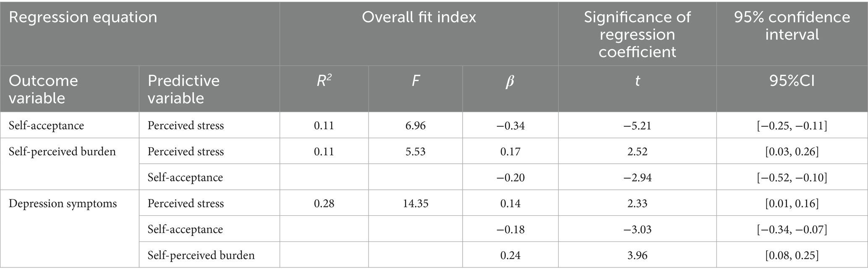Click the "Predictive variable" subheader
This screenshot has width=868, height=275.
tap(183, 89)
